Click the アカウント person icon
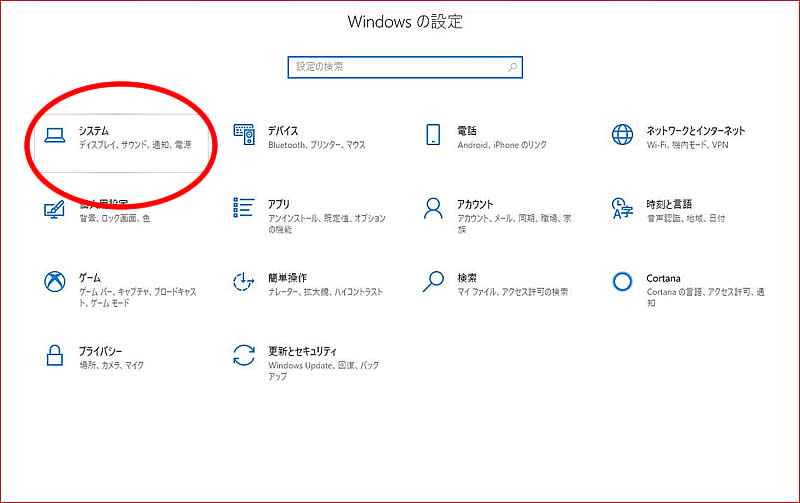800x503 pixels. pyautogui.click(x=433, y=208)
